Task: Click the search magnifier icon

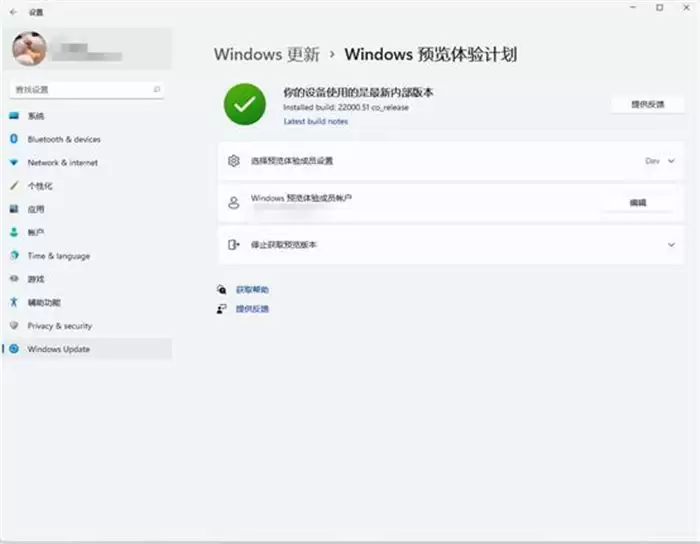Action: coord(157,90)
